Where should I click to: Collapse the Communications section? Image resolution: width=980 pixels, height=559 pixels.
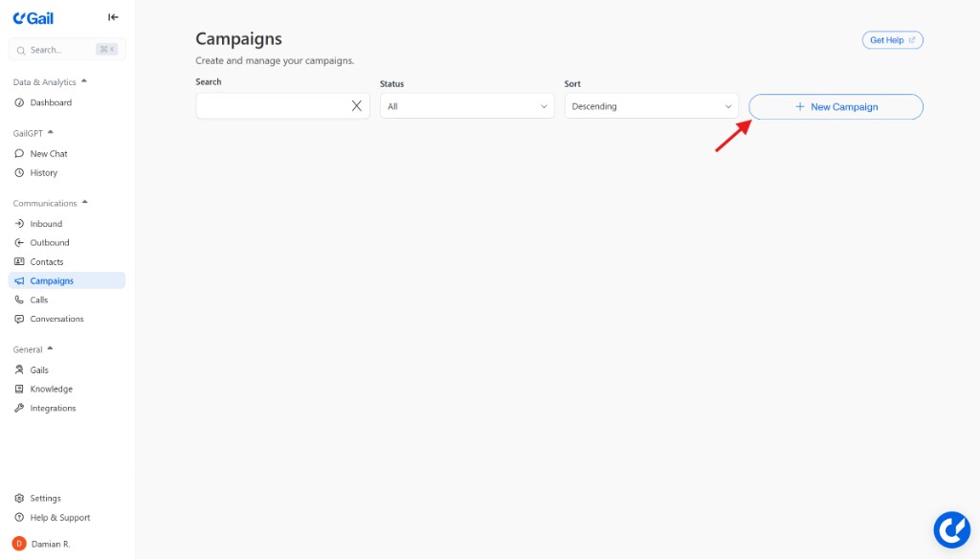(85, 202)
